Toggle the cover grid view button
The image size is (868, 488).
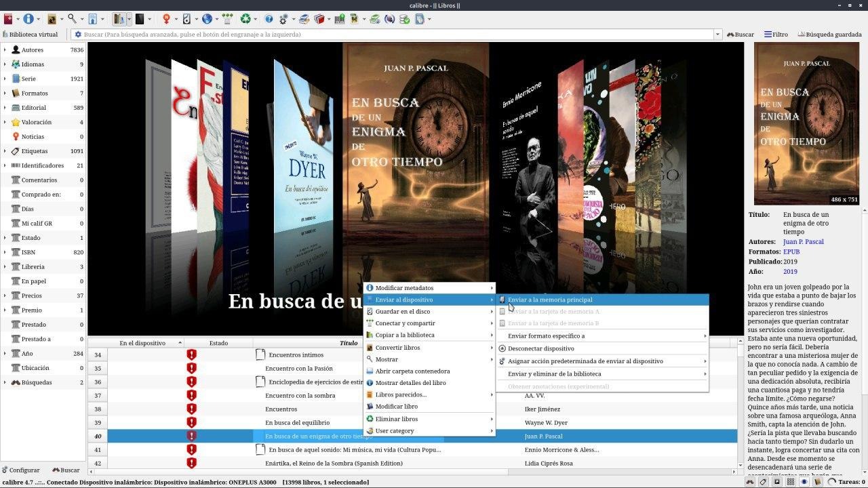tap(790, 482)
